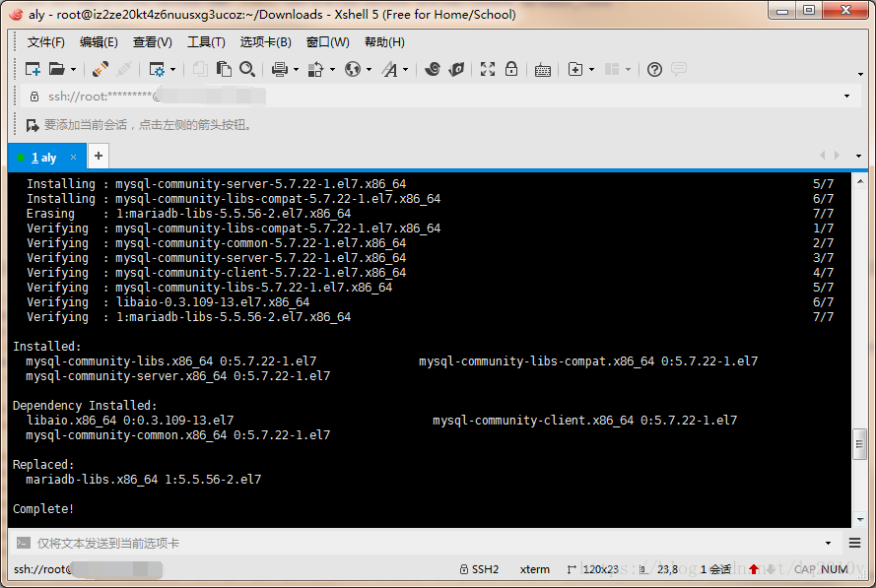Open the virtual keyboard icon
Viewport: 876px width, 588px height.
543,70
